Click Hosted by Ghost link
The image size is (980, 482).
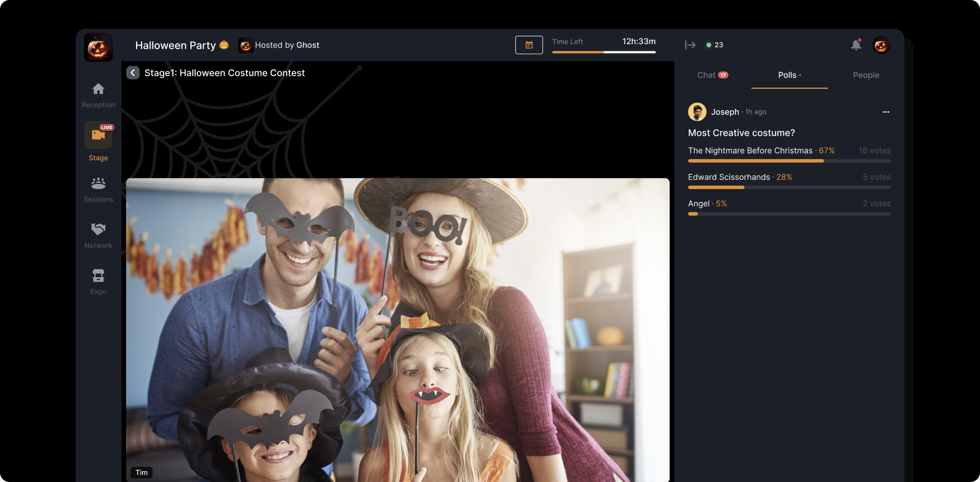click(287, 45)
